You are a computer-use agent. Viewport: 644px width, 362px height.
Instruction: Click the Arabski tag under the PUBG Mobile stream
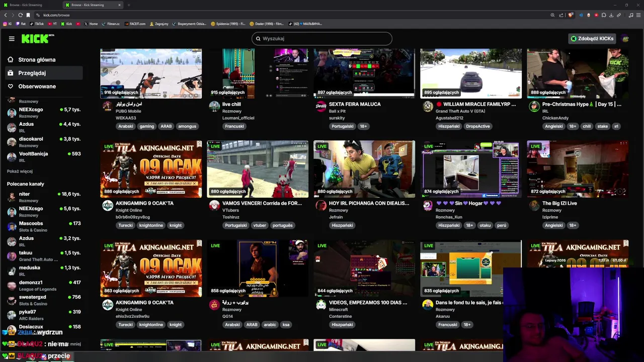pos(125,126)
